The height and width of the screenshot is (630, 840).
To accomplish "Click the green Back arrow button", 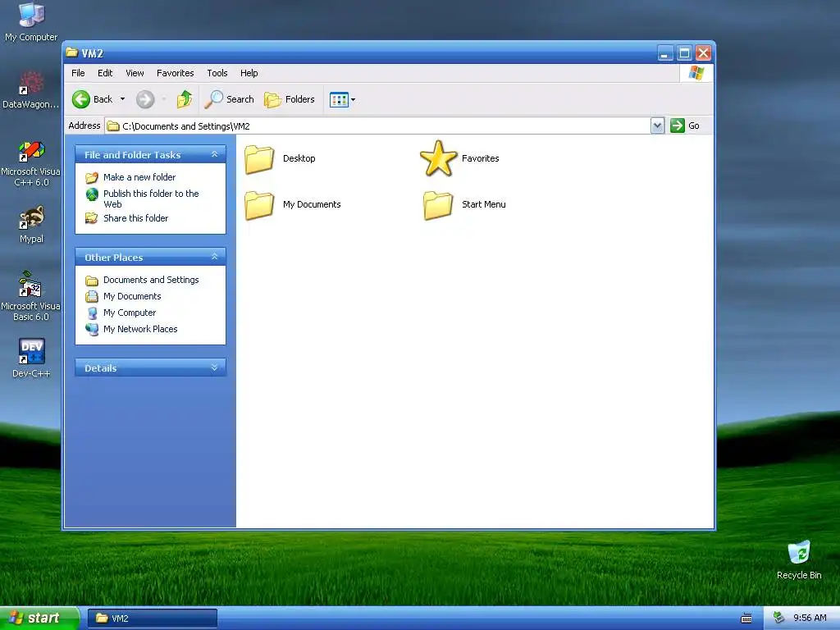I will (x=81, y=99).
